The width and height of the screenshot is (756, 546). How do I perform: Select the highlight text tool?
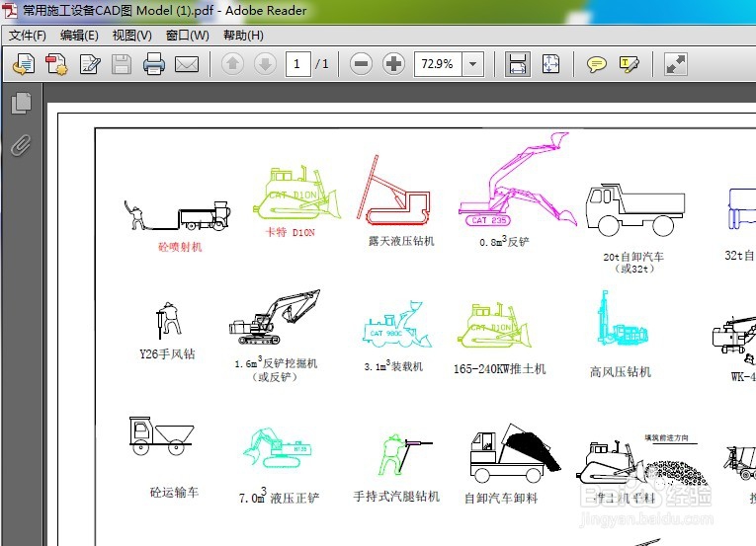coord(629,64)
